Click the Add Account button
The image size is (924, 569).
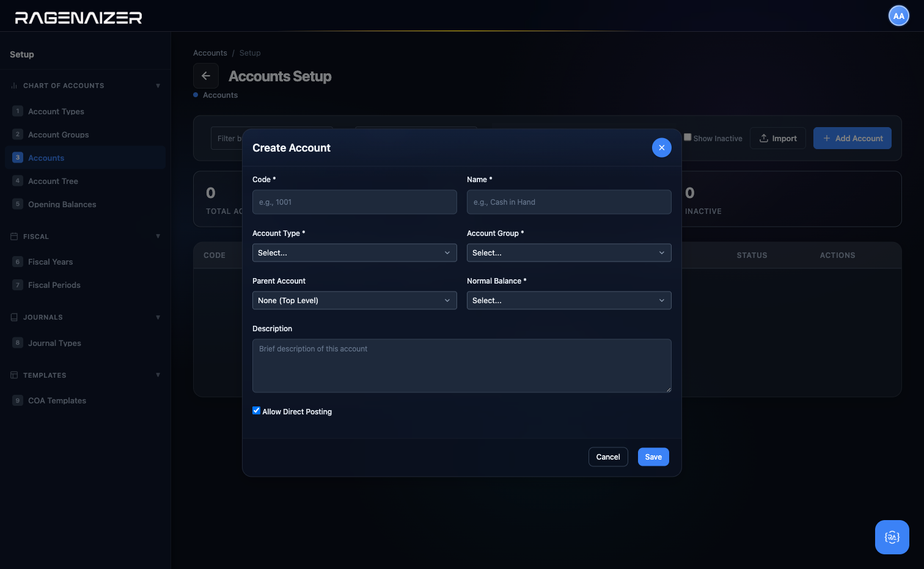pyautogui.click(x=853, y=138)
